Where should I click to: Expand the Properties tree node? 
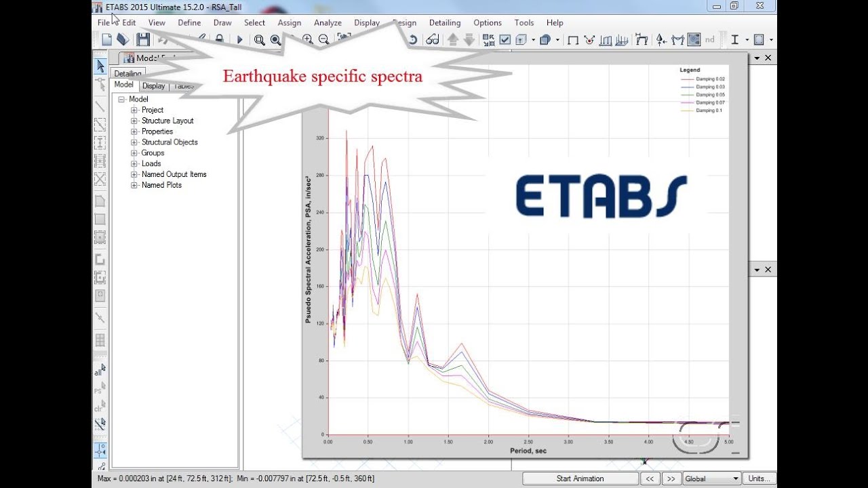tap(134, 131)
